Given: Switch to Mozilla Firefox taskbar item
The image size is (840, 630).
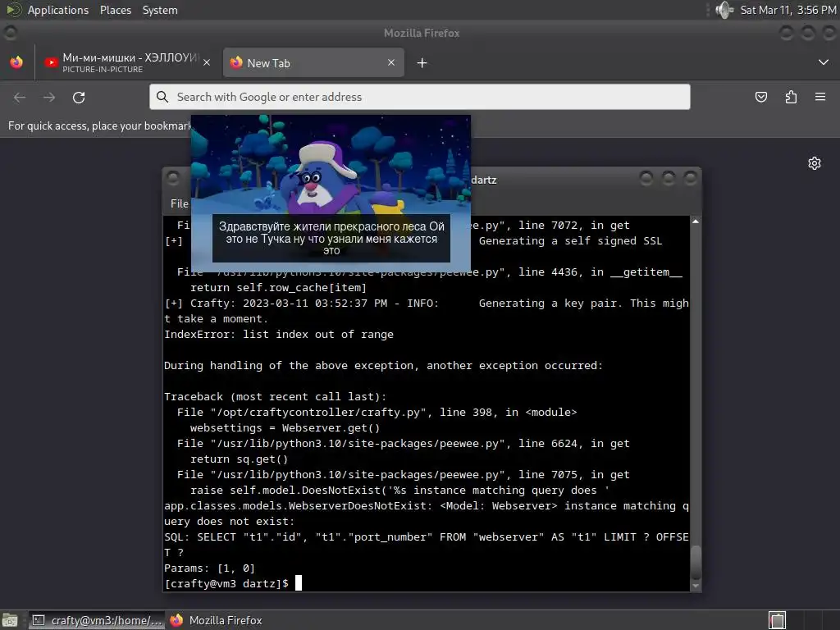Looking at the screenshot, I should (216, 620).
